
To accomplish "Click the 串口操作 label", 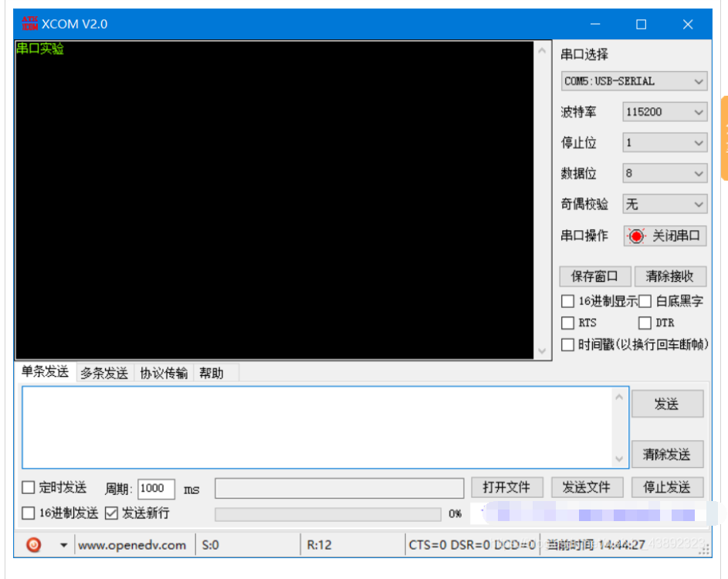I will [x=584, y=236].
